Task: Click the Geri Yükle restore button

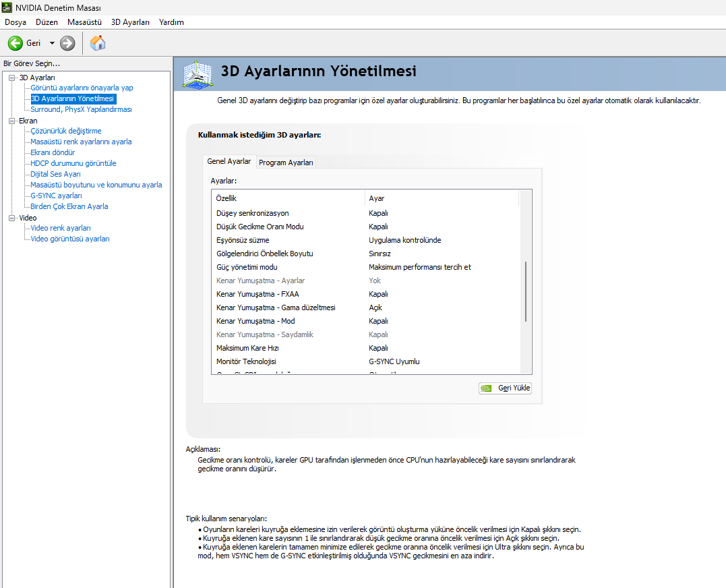Action: click(x=505, y=388)
